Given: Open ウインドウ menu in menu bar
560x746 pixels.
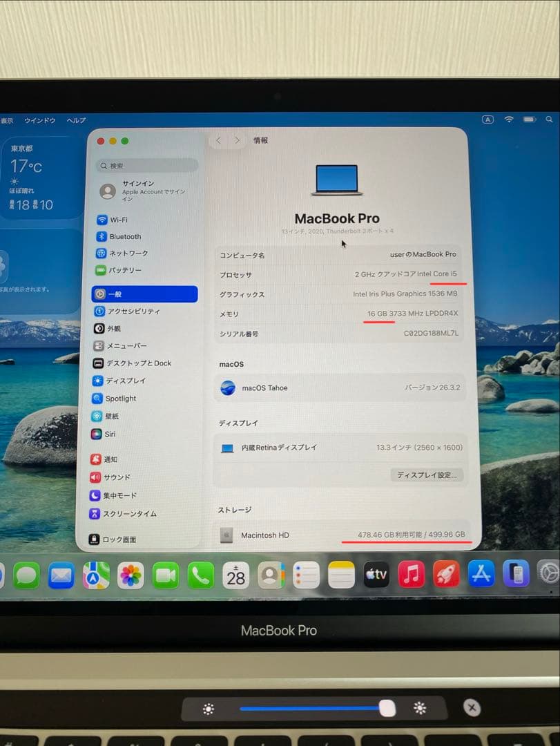Looking at the screenshot, I should 40,121.
